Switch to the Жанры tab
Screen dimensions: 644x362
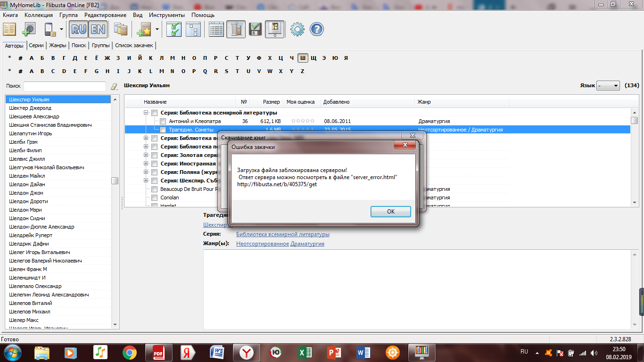tap(58, 45)
